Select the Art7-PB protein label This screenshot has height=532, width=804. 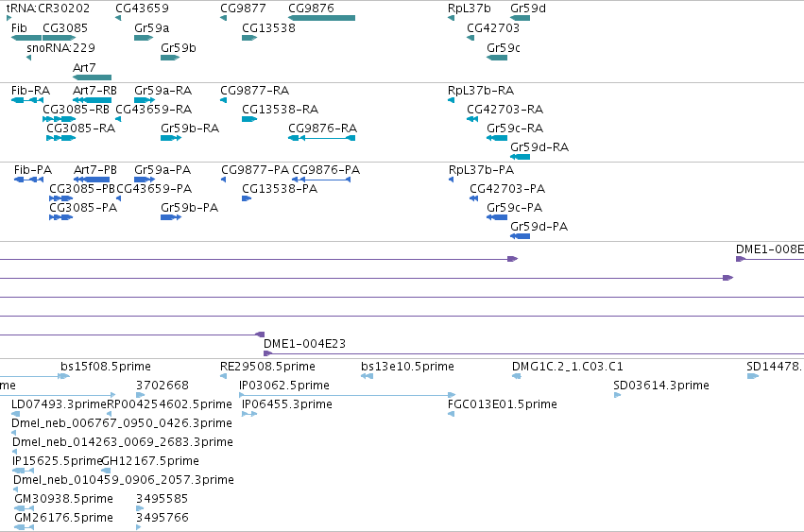click(x=95, y=170)
